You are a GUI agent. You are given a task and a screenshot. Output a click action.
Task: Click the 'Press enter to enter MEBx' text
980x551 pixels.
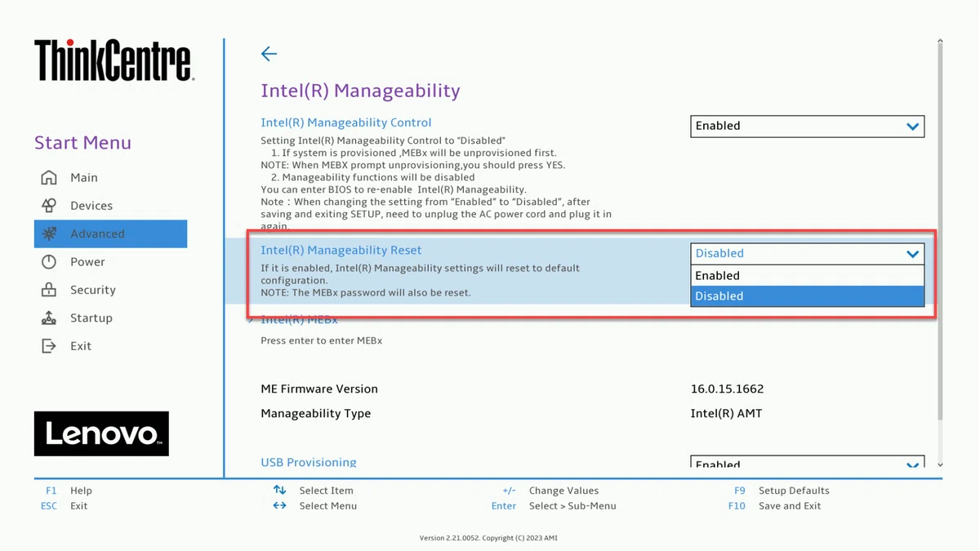coord(321,340)
